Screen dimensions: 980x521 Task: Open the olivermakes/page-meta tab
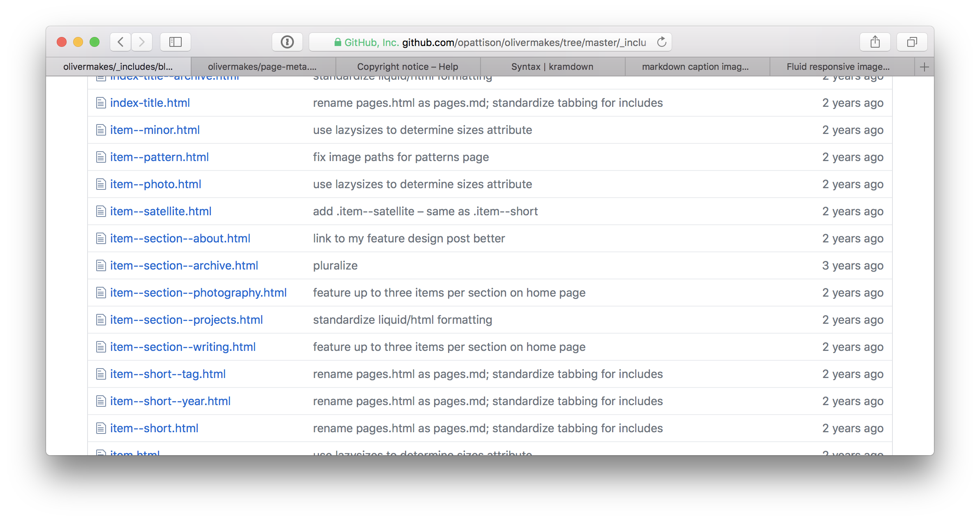click(x=262, y=67)
